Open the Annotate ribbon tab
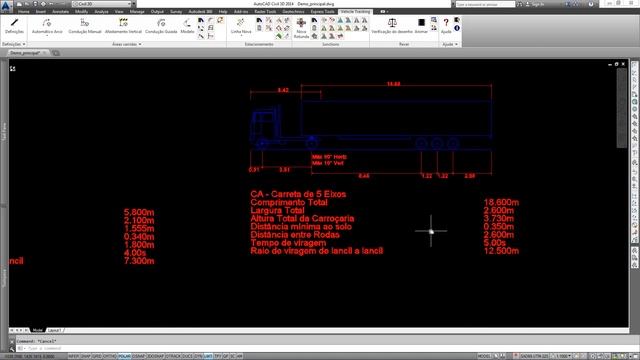 click(60, 11)
